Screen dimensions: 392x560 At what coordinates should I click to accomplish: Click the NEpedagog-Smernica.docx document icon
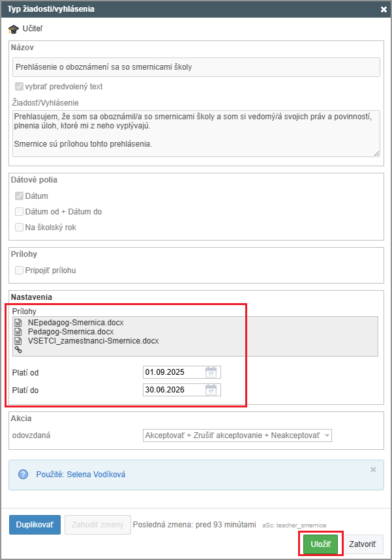pos(18,322)
